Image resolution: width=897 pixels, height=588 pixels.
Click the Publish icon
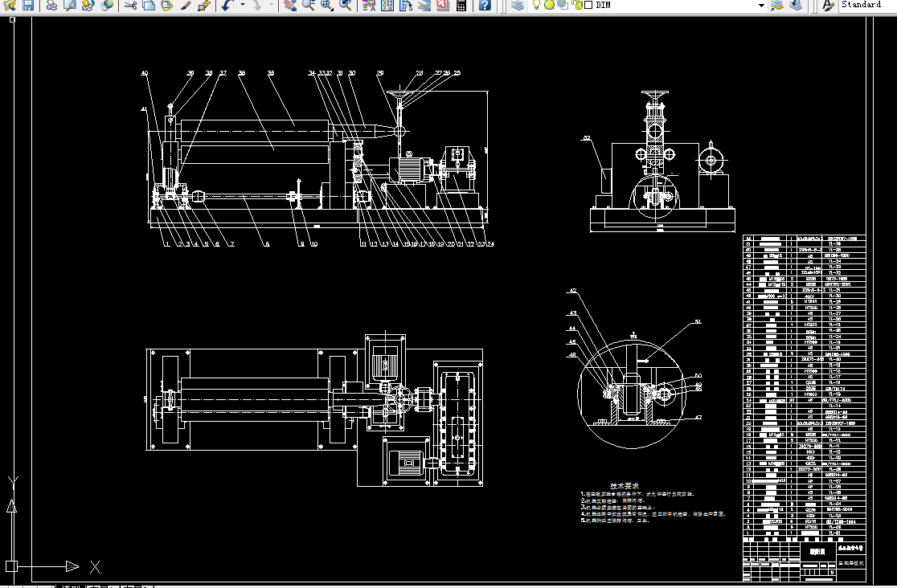(88, 5)
